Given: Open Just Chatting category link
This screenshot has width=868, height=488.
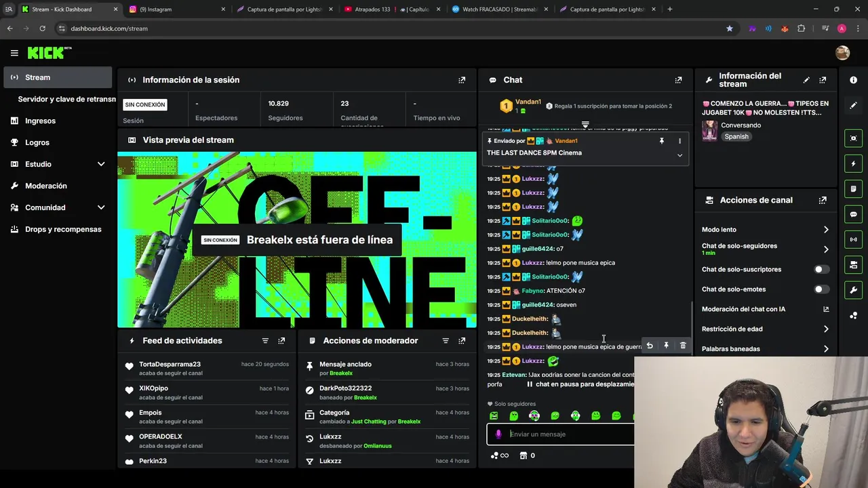Looking at the screenshot, I should pyautogui.click(x=368, y=422).
